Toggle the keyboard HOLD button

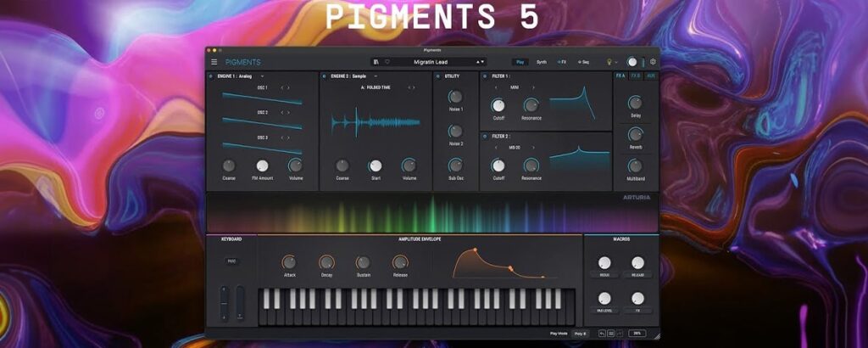[231, 261]
